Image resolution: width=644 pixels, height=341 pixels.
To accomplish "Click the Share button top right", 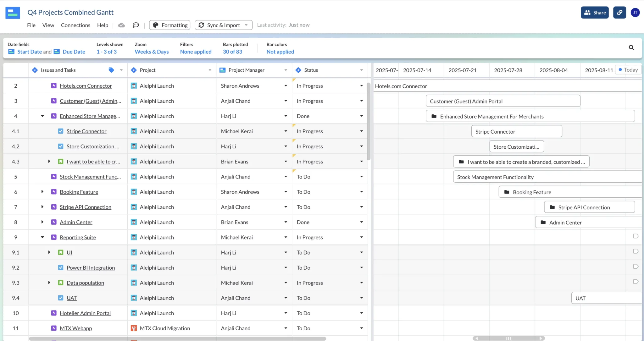I will [x=595, y=12].
